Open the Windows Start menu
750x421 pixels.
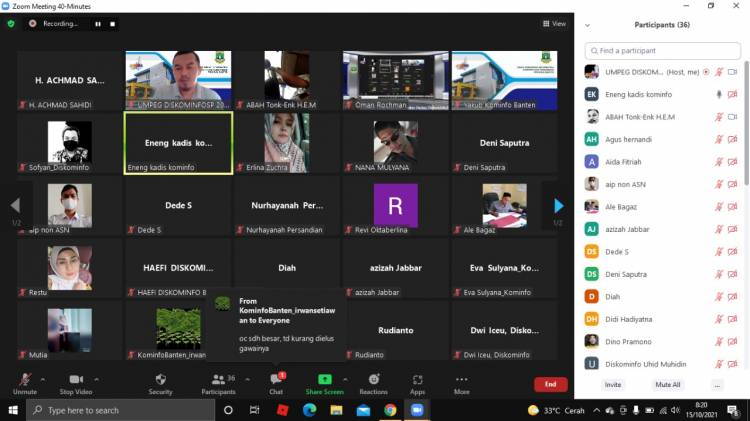[x=13, y=410]
